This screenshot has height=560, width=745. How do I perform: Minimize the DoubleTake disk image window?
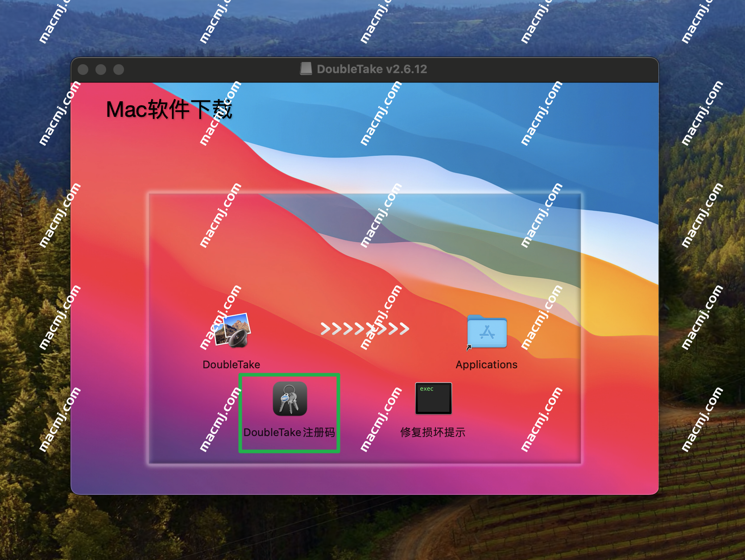coord(101,70)
